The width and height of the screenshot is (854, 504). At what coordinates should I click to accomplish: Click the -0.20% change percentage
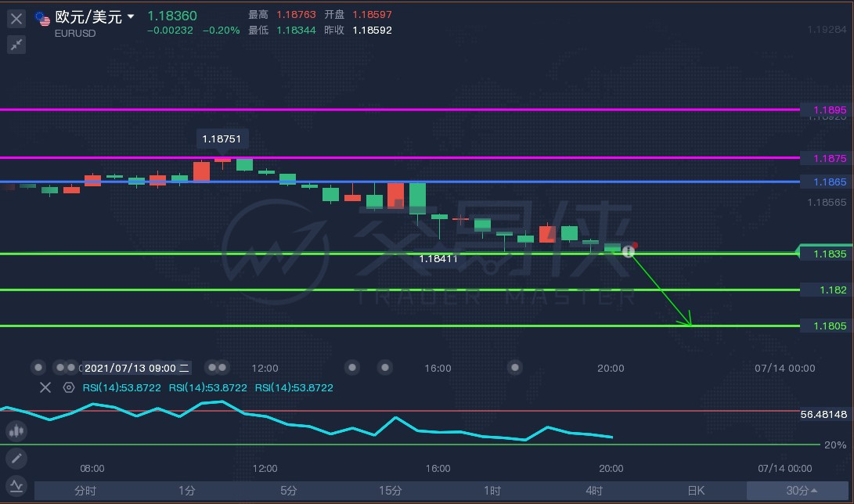(x=221, y=30)
